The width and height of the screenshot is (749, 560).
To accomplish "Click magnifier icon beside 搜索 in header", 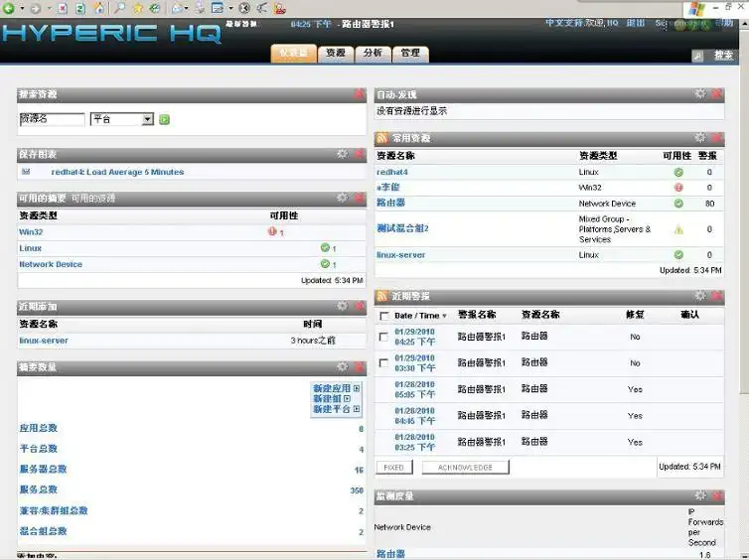I will point(698,57).
